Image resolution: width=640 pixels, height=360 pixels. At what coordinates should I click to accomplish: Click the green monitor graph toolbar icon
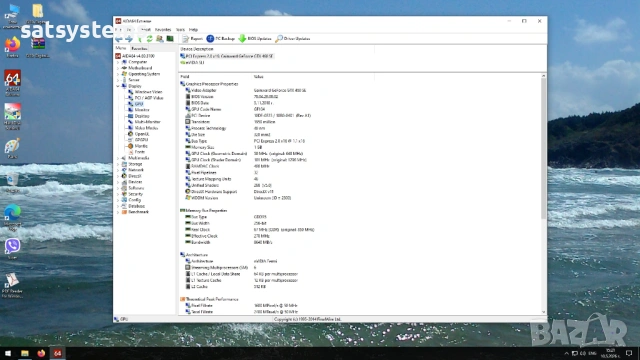coord(170,39)
